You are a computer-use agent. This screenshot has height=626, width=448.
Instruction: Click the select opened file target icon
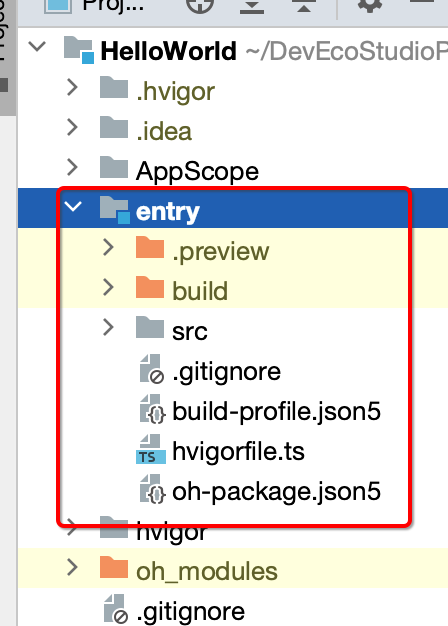point(200,5)
